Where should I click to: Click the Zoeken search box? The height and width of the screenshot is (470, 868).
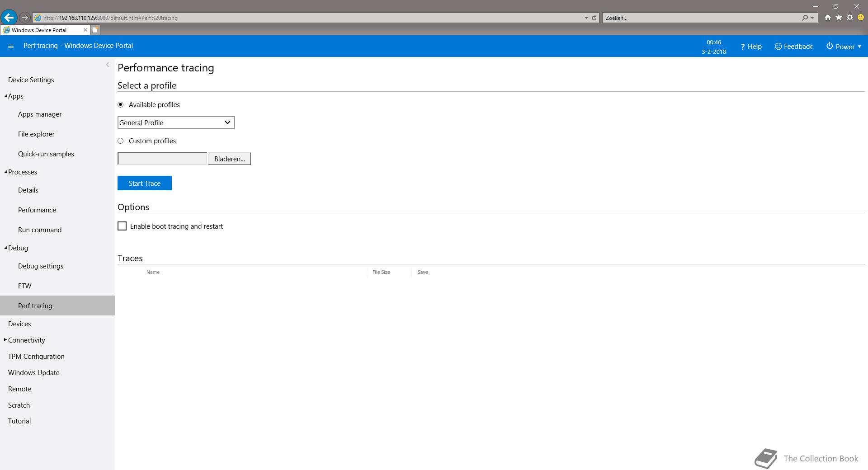[x=701, y=18]
